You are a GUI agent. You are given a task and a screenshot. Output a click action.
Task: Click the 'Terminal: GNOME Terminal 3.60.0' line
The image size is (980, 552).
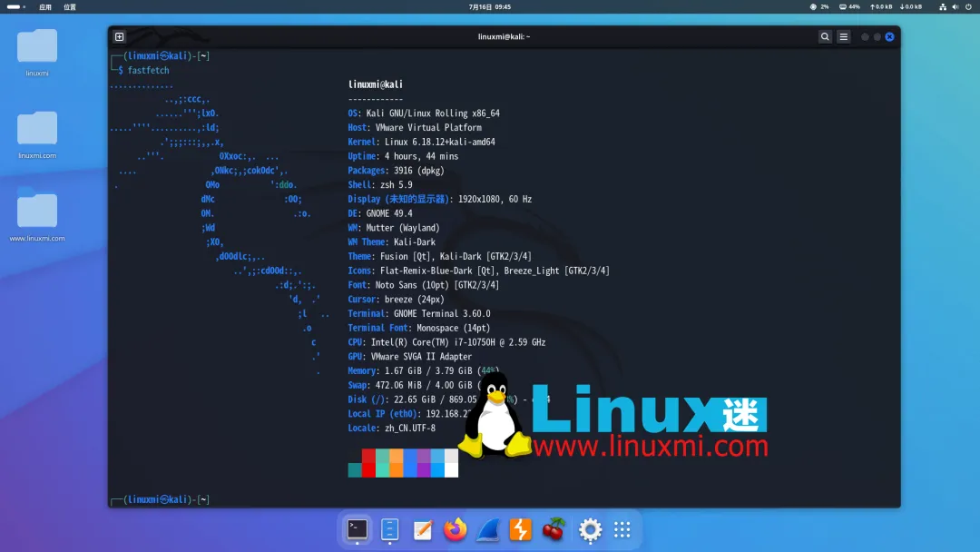[419, 314]
